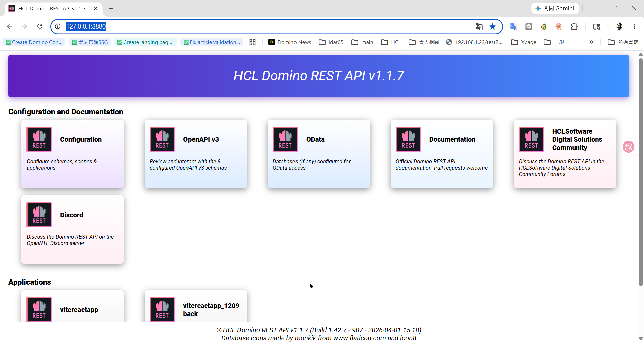
Task: Open the main bookmark folder
Action: (x=362, y=42)
